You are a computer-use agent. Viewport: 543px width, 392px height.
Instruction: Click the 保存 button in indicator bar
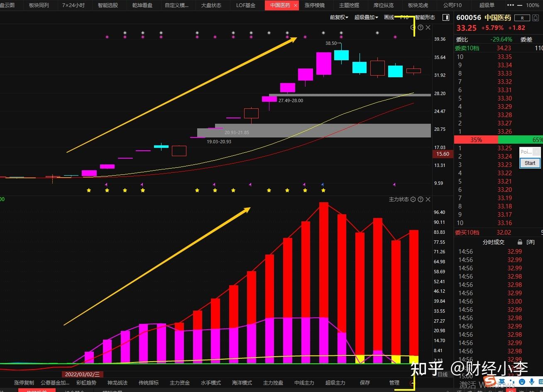[365, 382]
